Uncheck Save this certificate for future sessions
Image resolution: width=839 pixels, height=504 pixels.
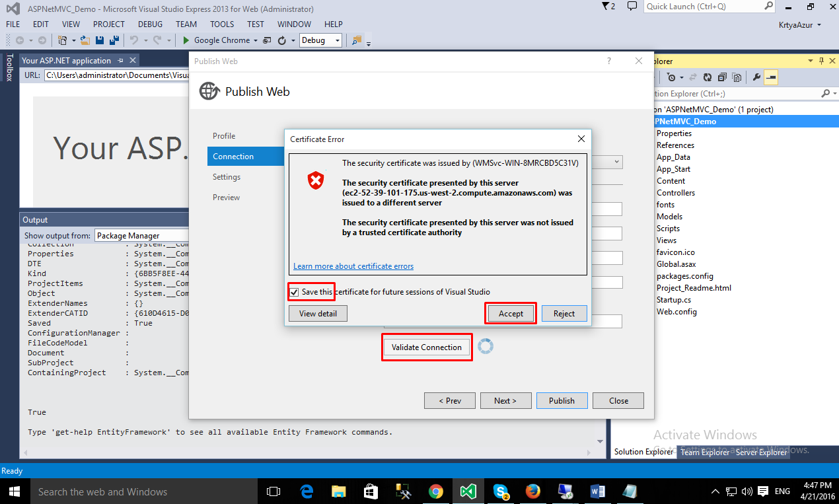click(x=294, y=292)
